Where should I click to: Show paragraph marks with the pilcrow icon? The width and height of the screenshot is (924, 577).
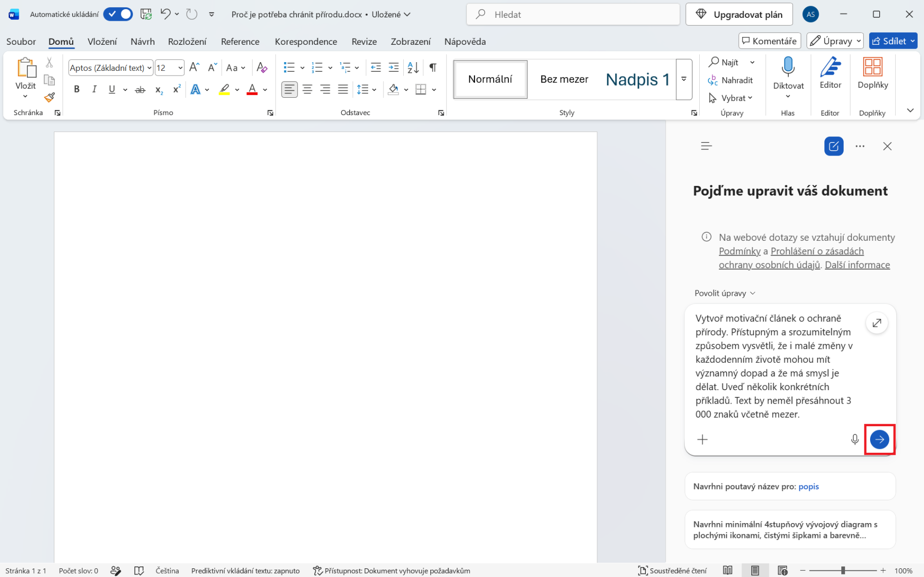tap(433, 67)
